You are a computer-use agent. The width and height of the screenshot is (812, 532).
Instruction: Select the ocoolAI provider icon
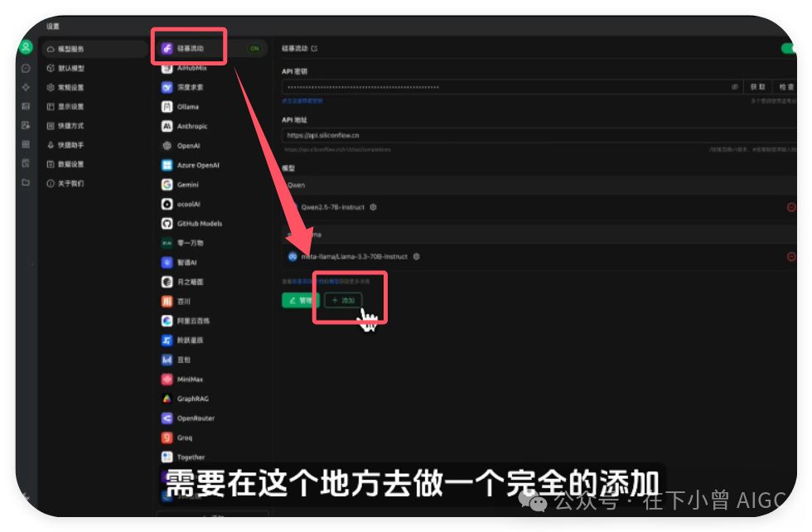click(x=167, y=204)
